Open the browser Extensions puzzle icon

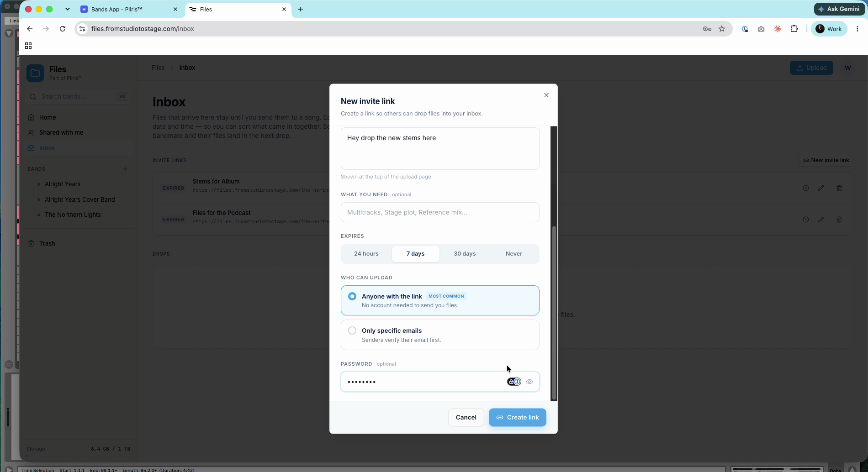794,29
